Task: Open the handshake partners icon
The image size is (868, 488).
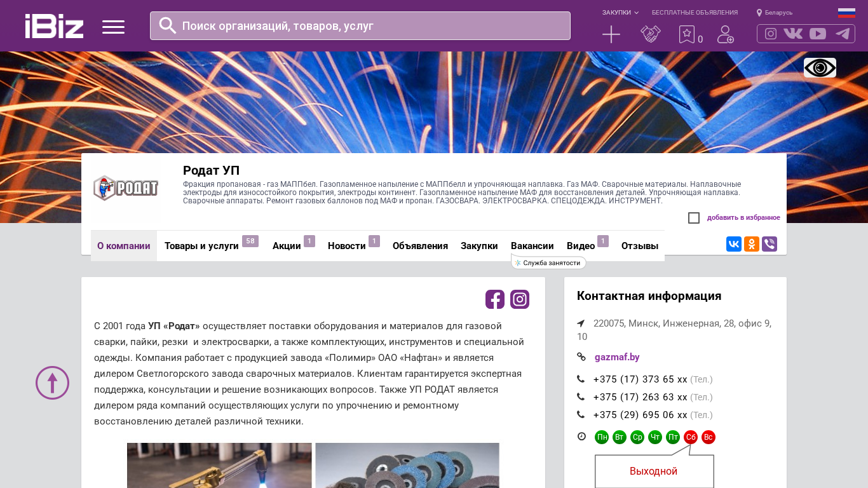Action: 651,34
